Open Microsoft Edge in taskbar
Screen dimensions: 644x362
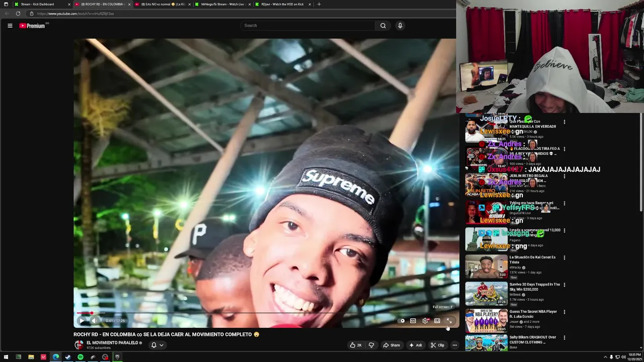pos(55,357)
